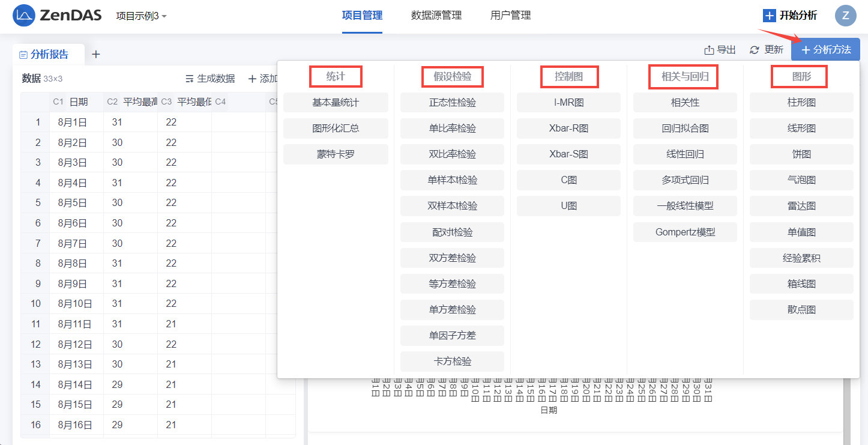Select 双比率检验 option
The height and width of the screenshot is (445, 868).
click(452, 154)
